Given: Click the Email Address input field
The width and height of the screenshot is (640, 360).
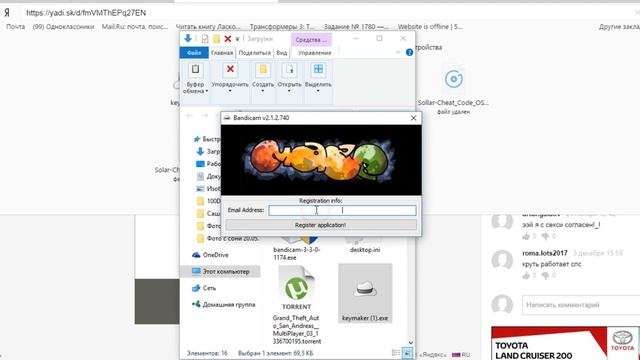Looking at the screenshot, I should click(x=342, y=210).
